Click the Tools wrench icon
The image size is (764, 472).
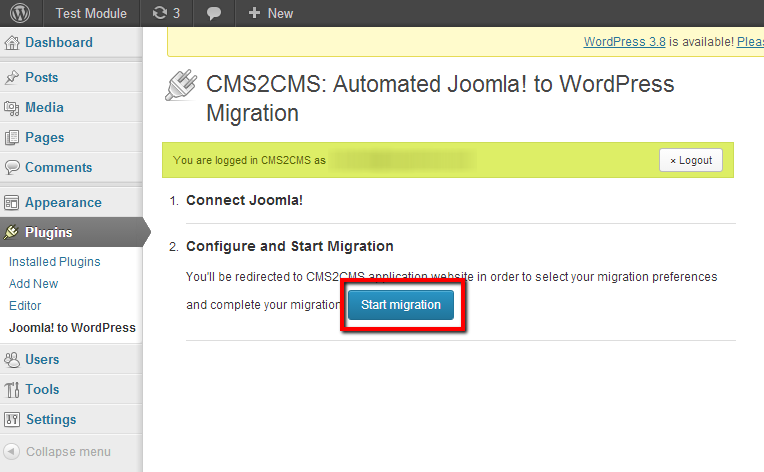[12, 390]
